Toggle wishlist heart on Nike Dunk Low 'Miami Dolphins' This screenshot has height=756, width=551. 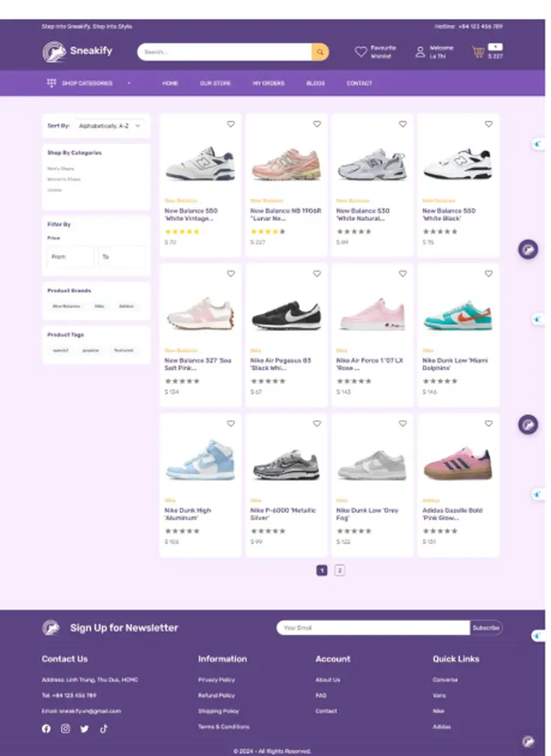(x=489, y=274)
